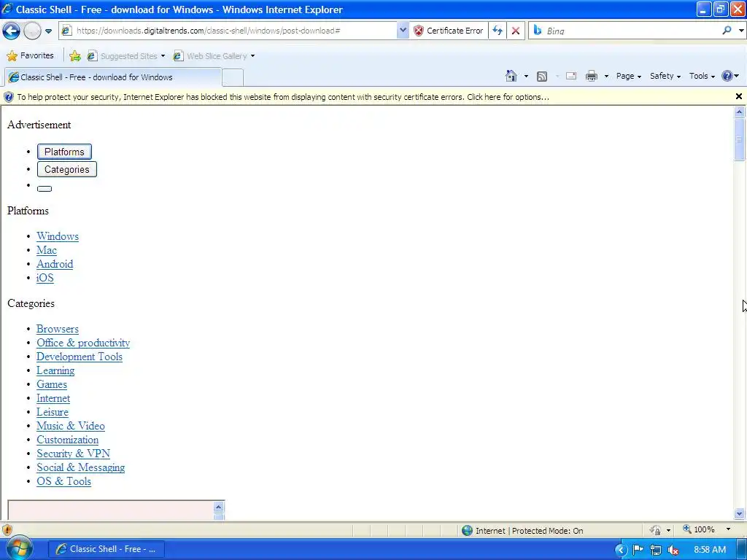The image size is (747, 560).
Task: Open Security & VPN link
Action: [x=74, y=454]
